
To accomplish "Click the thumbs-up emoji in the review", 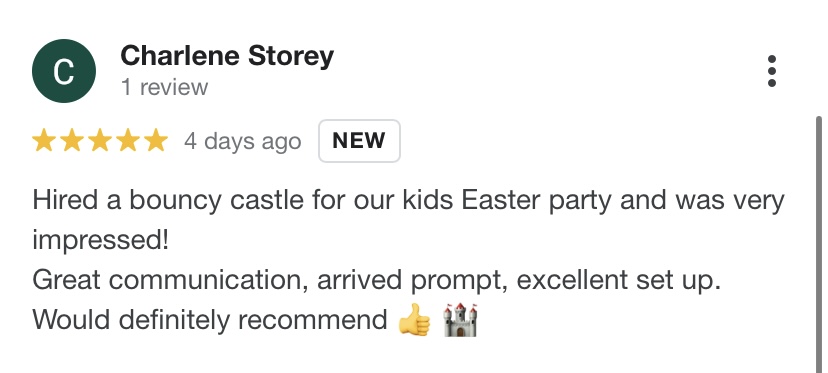I will [x=415, y=320].
